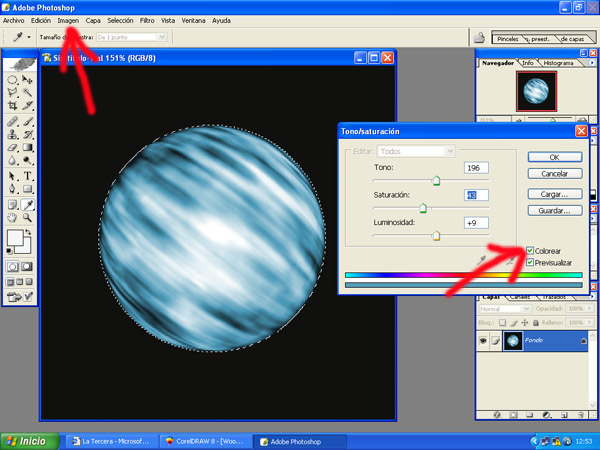
Task: Toggle lock transparent pixels in Layers
Action: (502, 323)
